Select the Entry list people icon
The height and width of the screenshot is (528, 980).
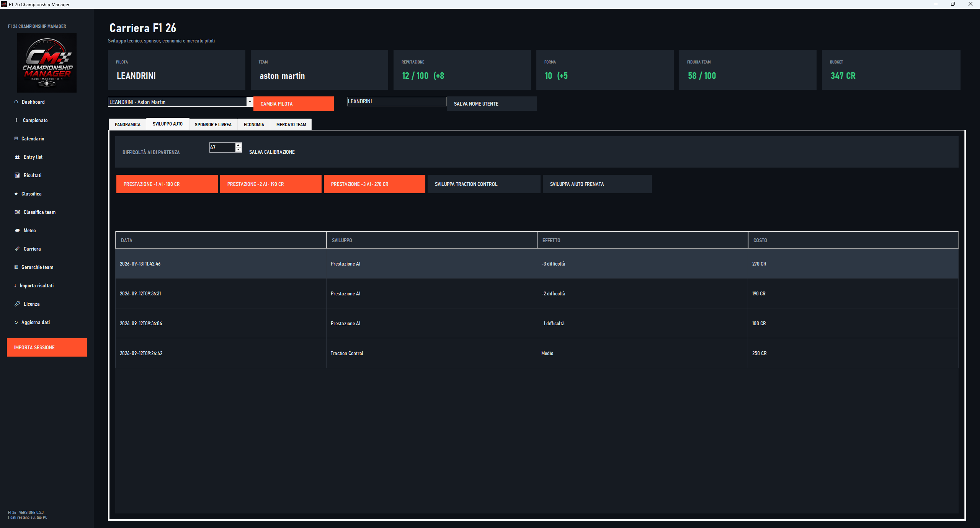point(17,157)
